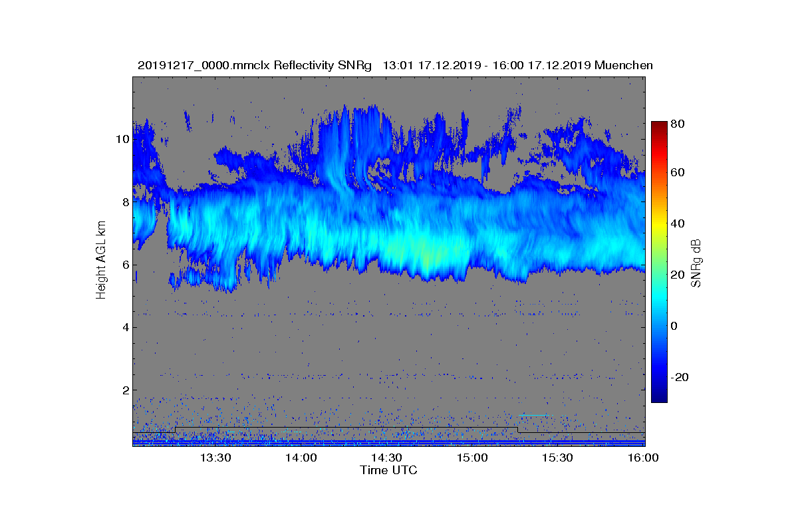Click the dark blue bottom of the colorbar
The width and height of the screenshot is (798, 532).
point(659,398)
